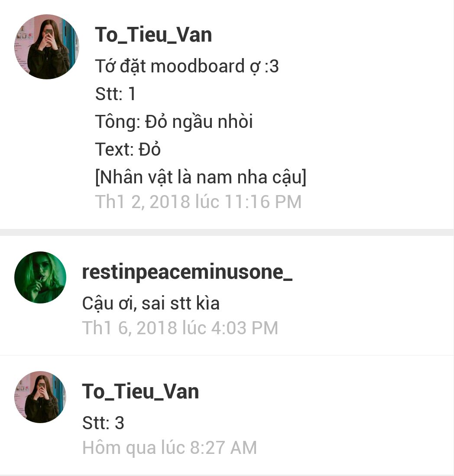Screen dimensions: 454x476
Task: Tap the 'Text: Đỏ' line
Action: 128,149
